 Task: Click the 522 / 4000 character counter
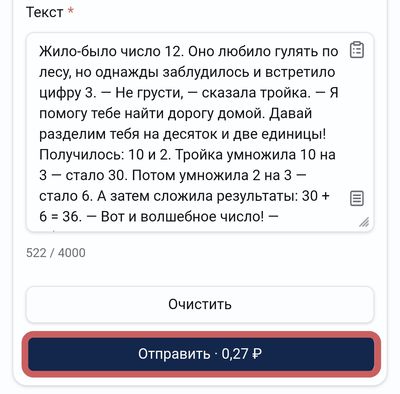pyautogui.click(x=56, y=253)
